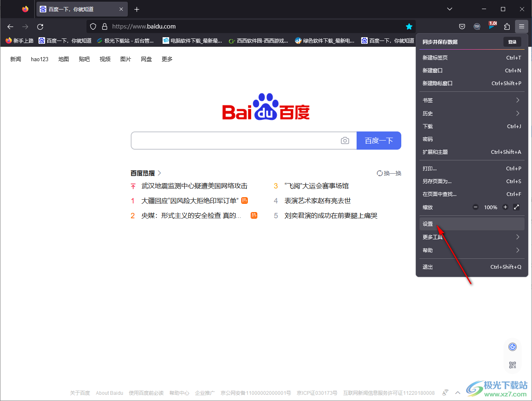Select 新建窗口 menu item
Screen dimensions: 532x401
point(472,71)
